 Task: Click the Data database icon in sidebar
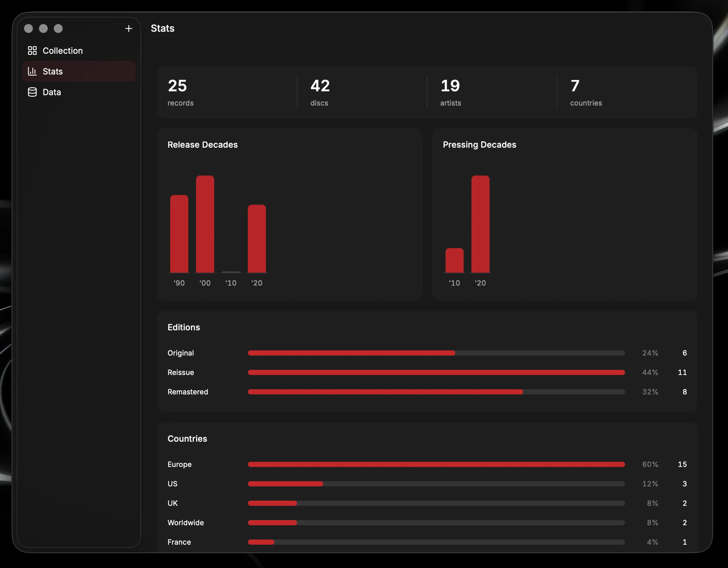coord(32,92)
